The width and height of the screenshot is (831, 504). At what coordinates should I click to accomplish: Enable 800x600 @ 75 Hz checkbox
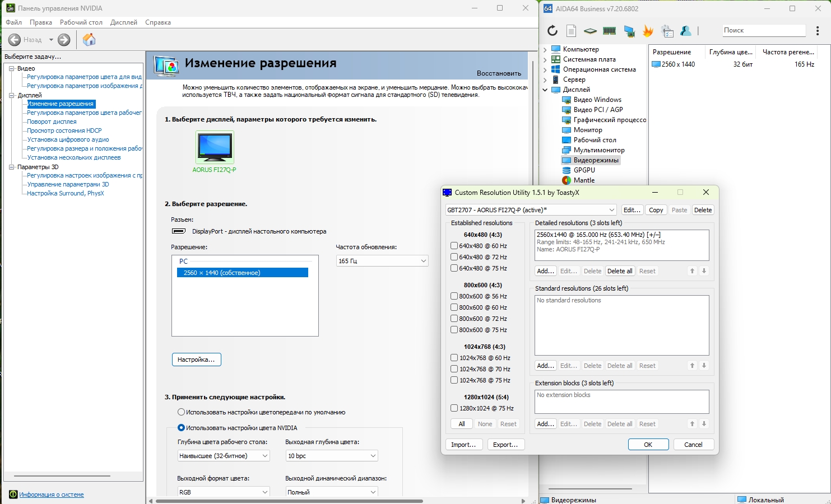click(x=454, y=330)
